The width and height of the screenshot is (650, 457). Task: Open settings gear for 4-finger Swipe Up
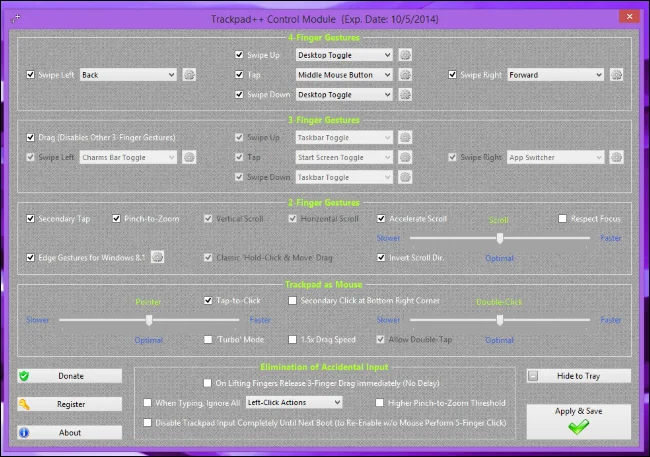(405, 55)
